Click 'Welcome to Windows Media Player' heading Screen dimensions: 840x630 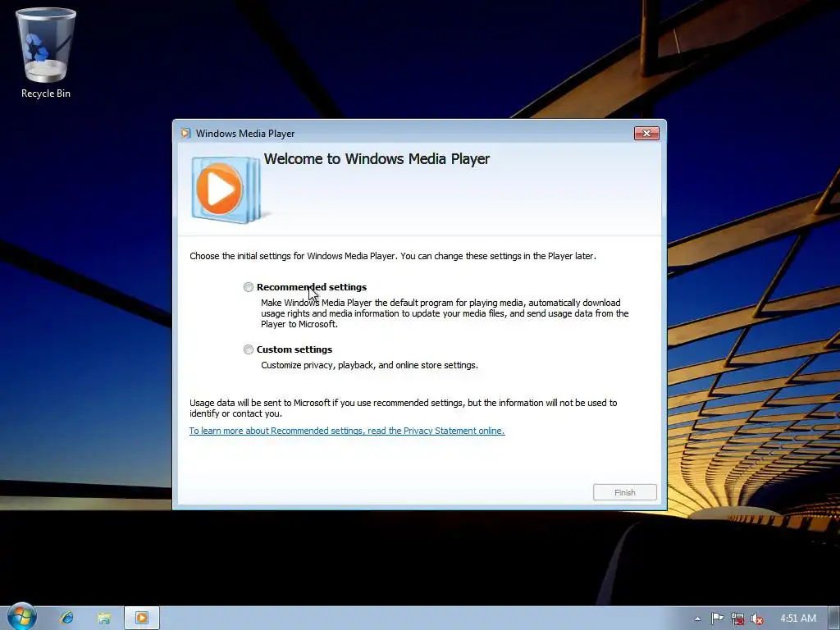coord(377,159)
